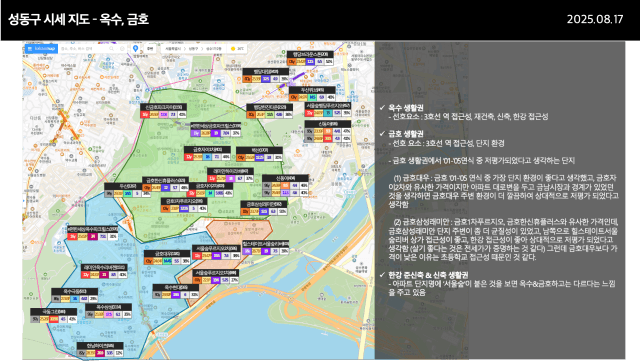Select the e편한세상금호파크힐스 label

[216, 129]
